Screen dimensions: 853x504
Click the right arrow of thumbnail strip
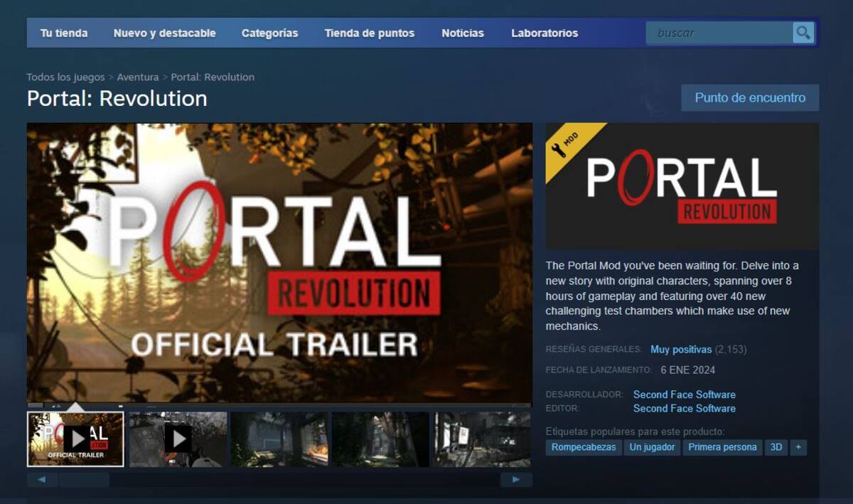pyautogui.click(x=516, y=480)
